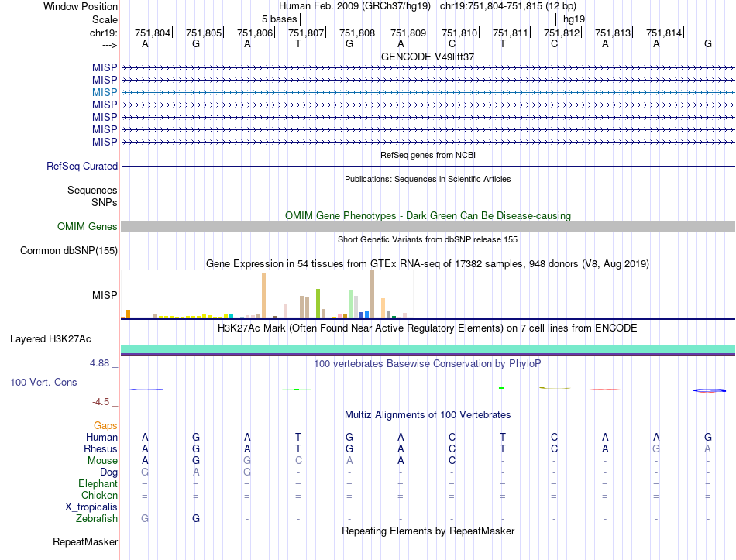The width and height of the screenshot is (736, 560).
Task: Select the Elephant species label
Action: point(98,483)
